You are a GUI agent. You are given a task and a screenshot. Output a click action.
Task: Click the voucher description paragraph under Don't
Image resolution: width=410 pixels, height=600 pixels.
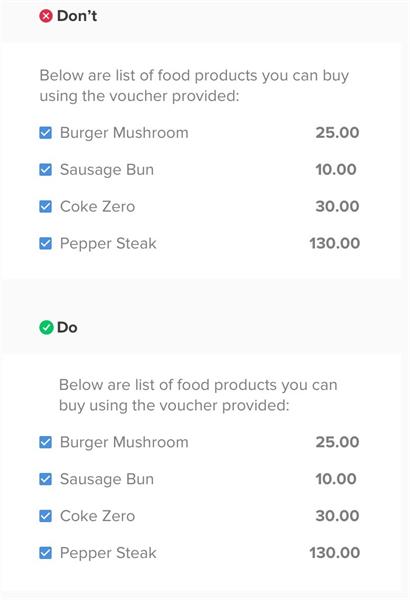pos(194,86)
